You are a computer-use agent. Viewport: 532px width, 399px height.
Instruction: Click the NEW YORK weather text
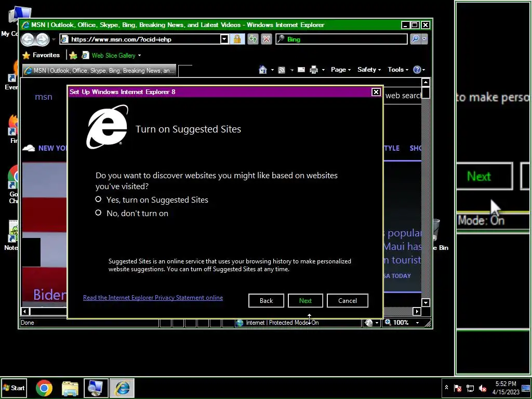tap(52, 148)
